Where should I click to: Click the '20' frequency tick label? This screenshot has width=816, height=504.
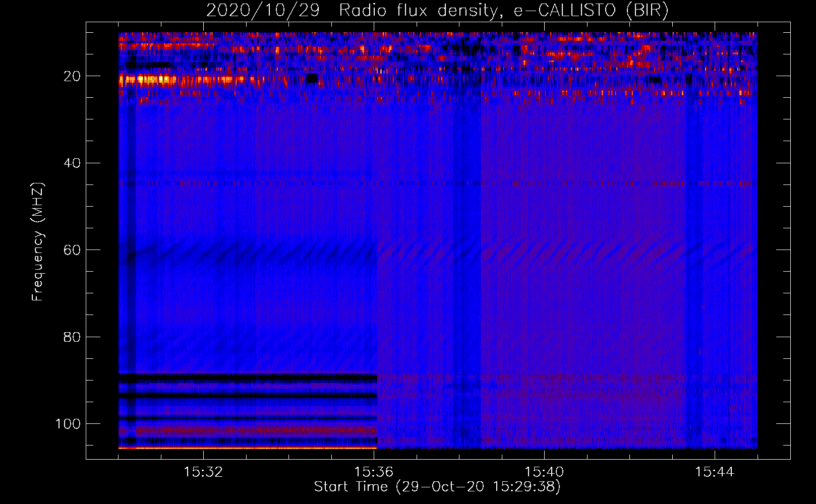[x=72, y=76]
